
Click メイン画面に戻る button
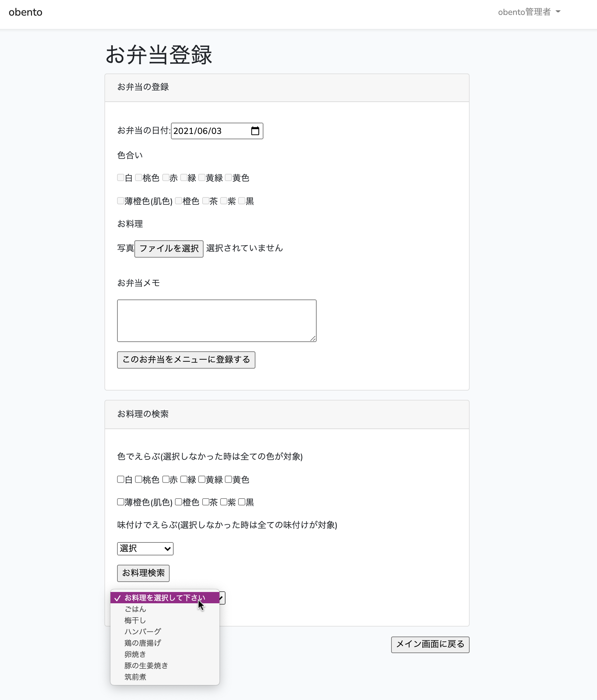[430, 644]
